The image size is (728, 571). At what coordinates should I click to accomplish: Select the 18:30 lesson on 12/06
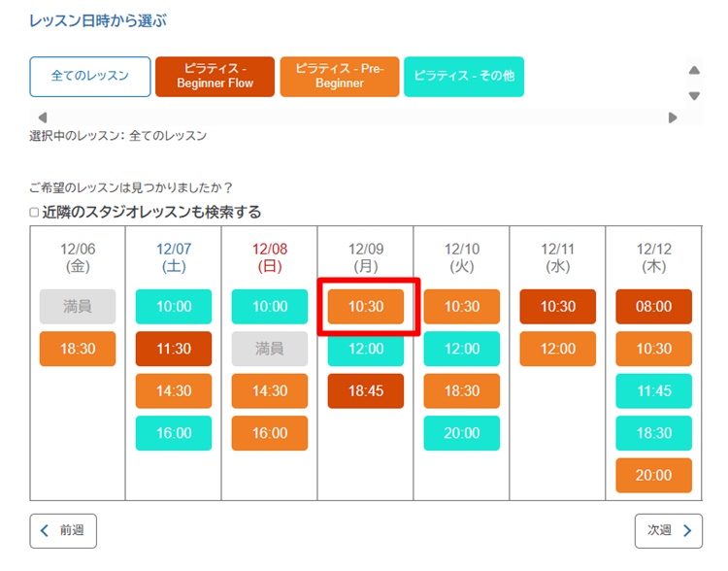(x=78, y=349)
